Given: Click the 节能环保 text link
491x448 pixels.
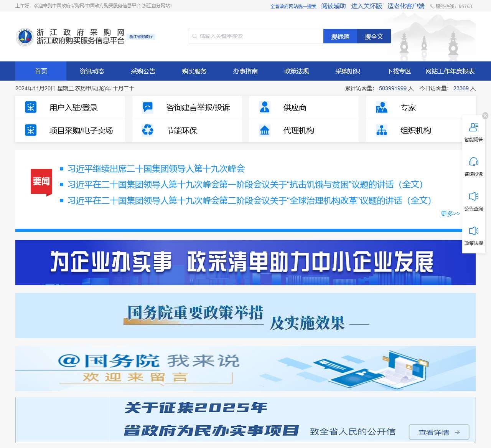Looking at the screenshot, I should pos(182,131).
